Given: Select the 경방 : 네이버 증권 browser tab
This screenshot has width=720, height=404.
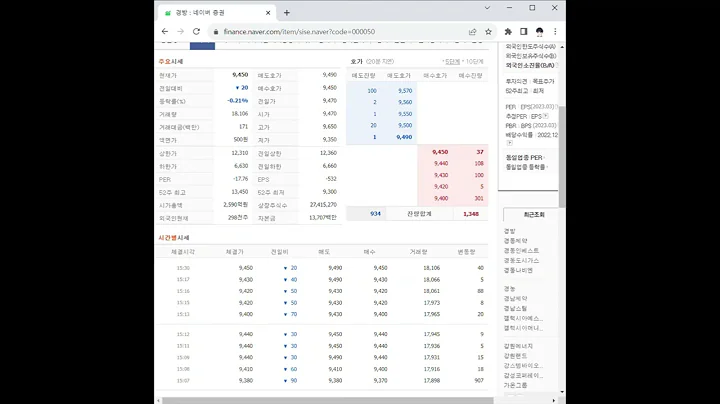Looking at the screenshot, I should pyautogui.click(x=216, y=13).
